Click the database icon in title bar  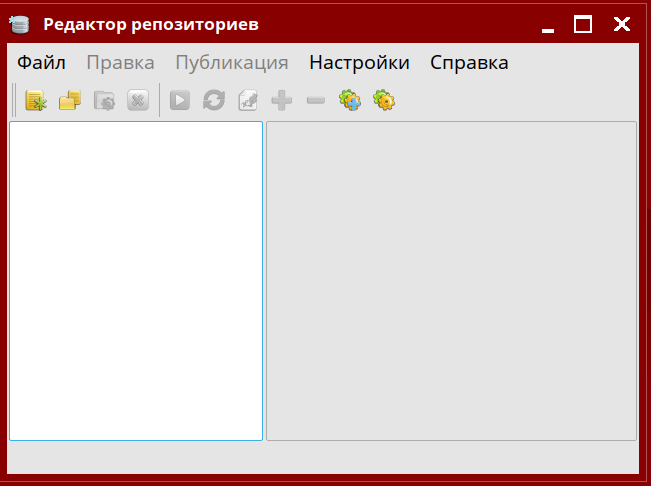[19, 24]
